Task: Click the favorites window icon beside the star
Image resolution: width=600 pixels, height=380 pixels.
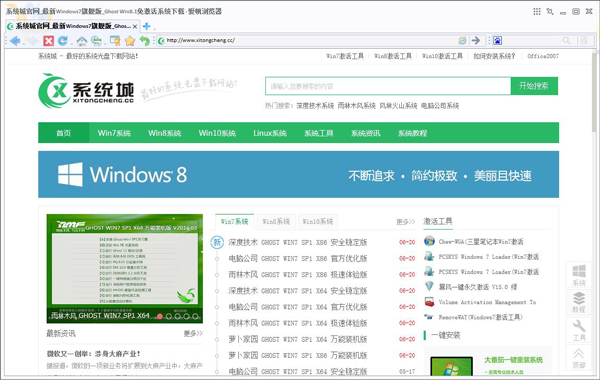Action: click(115, 41)
